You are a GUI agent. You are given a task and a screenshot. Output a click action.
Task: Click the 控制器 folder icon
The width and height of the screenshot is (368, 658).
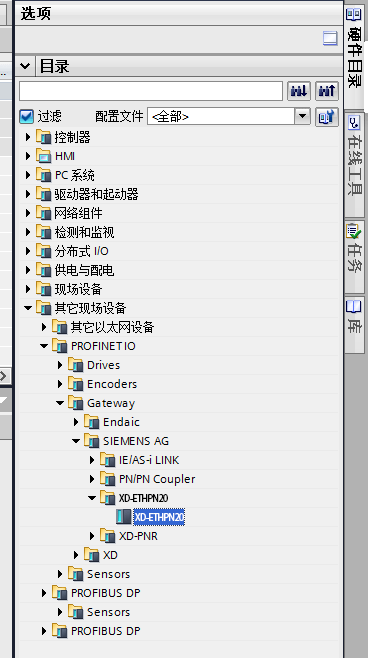coord(43,137)
